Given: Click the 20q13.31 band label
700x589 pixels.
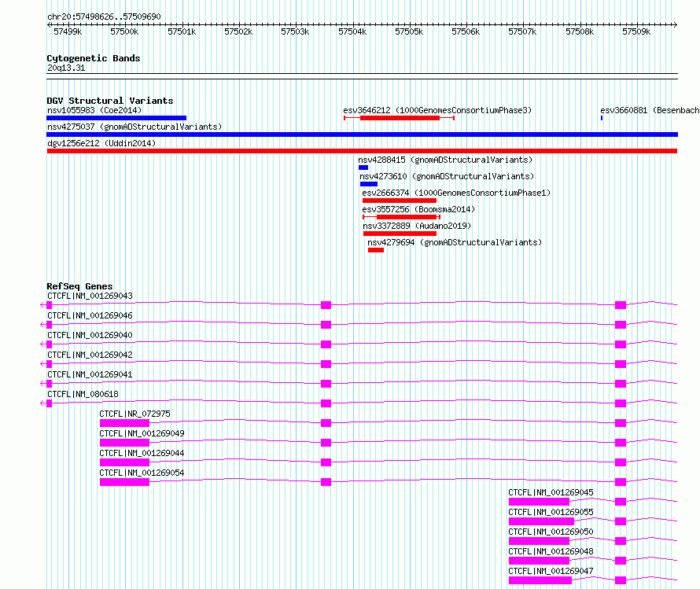Looking at the screenshot, I should click(x=66, y=68).
